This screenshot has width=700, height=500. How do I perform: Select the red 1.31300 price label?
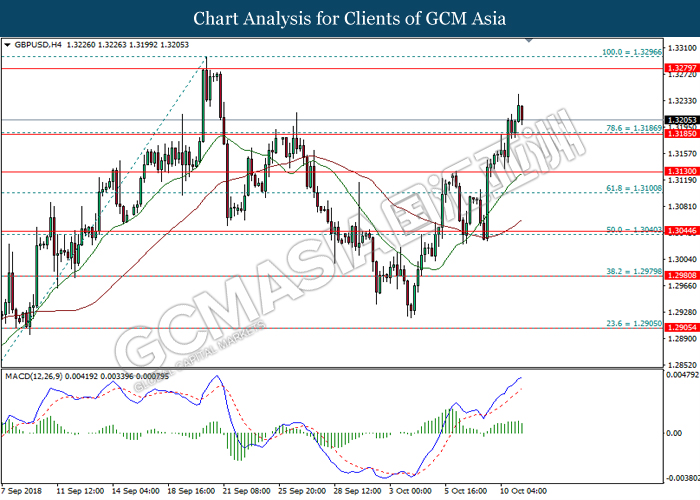tap(682, 171)
